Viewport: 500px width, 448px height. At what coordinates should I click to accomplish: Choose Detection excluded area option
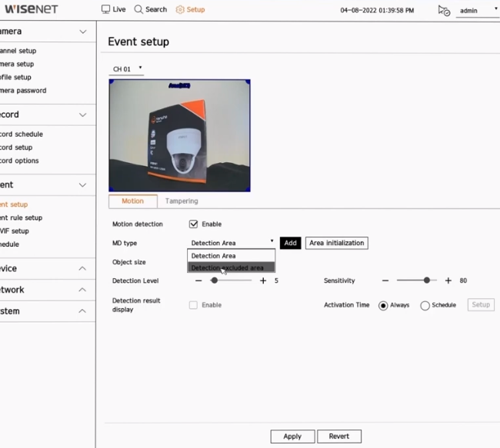click(232, 267)
